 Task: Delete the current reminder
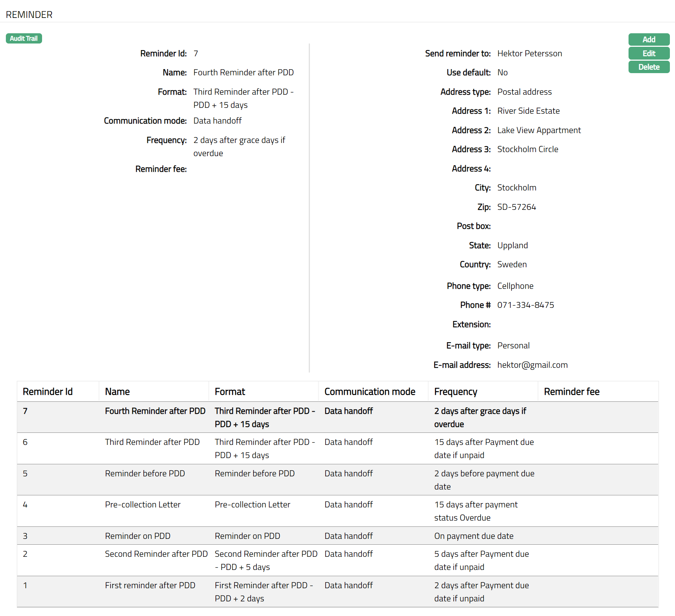click(x=649, y=67)
